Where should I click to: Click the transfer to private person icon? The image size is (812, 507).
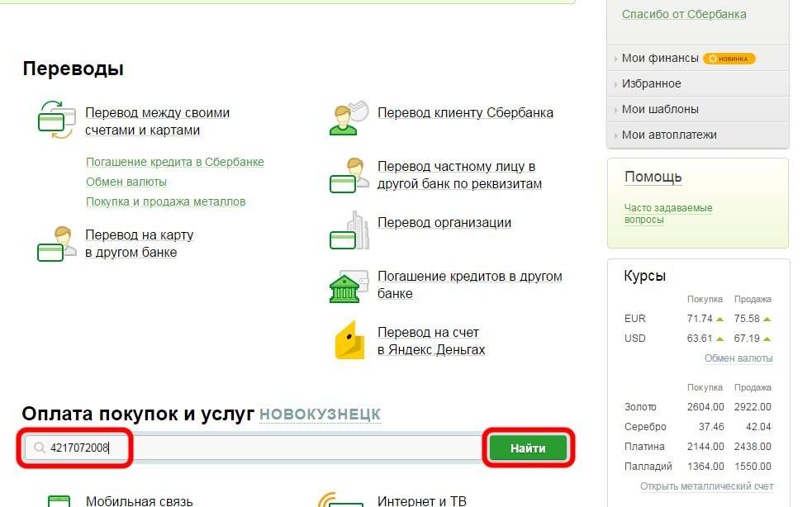pyautogui.click(x=349, y=175)
